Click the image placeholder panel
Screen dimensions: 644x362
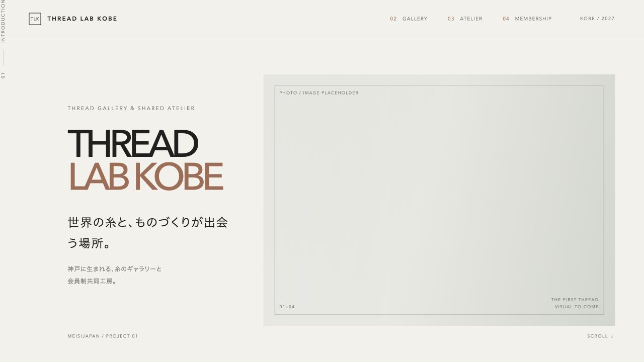439,200
